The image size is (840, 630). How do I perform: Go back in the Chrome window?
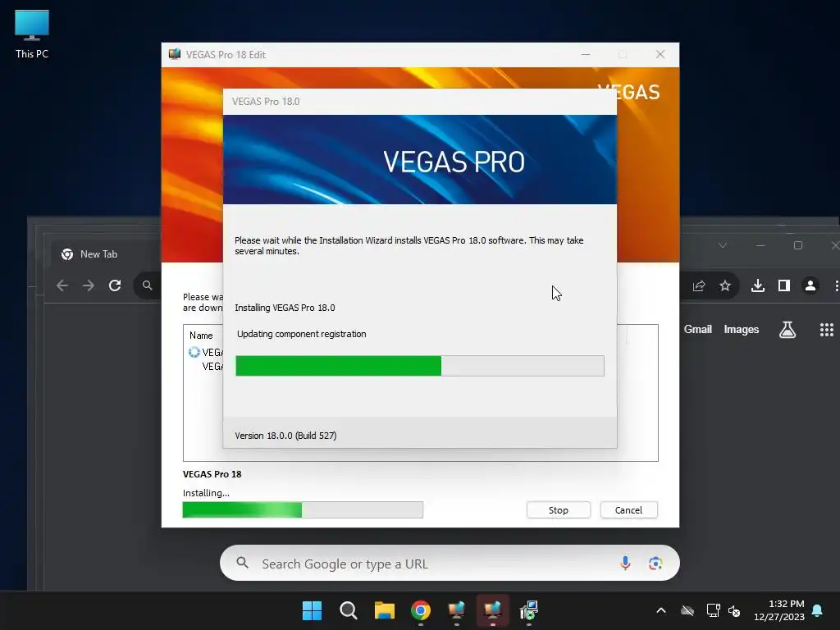(x=62, y=285)
